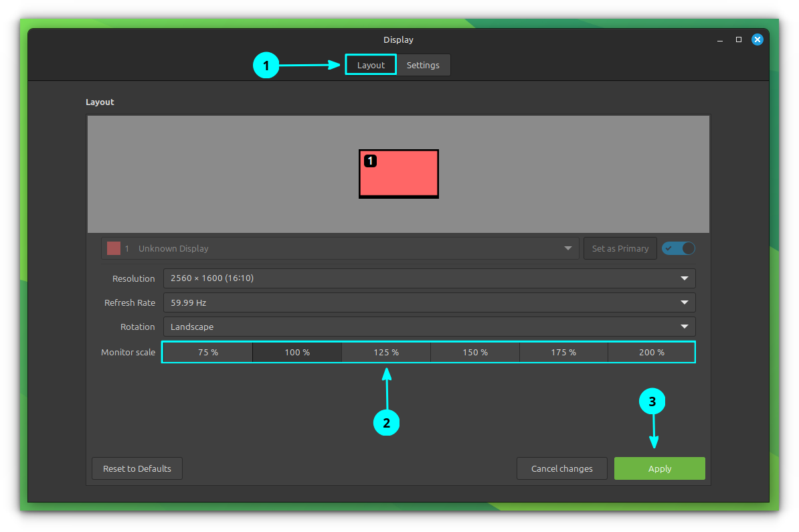Apply the display changes
Screen dimensions: 799x532
(659, 468)
